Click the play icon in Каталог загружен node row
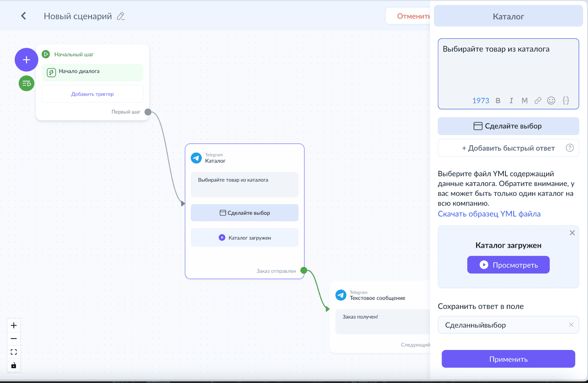The image size is (588, 383). click(222, 238)
